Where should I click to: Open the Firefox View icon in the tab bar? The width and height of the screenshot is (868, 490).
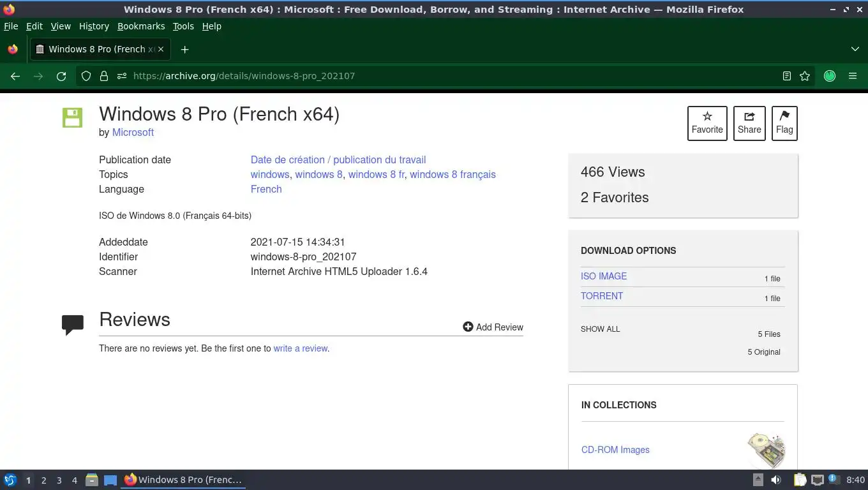13,49
